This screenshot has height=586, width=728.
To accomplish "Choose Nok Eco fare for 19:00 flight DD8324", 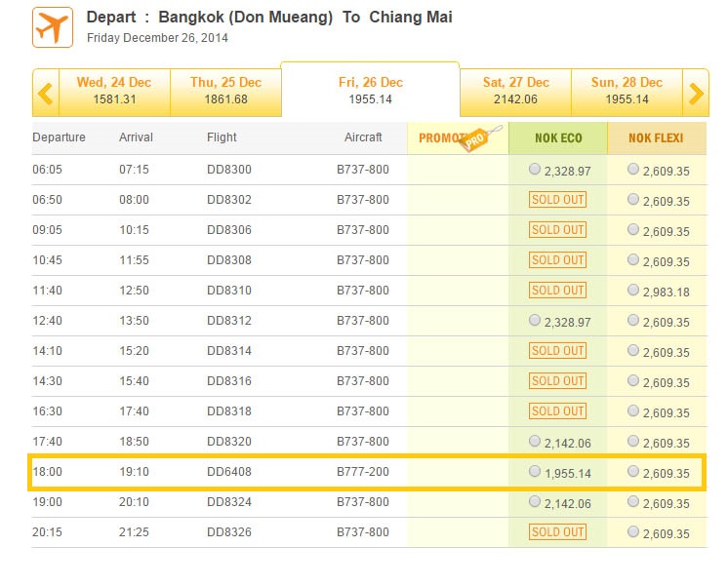I will [x=534, y=502].
